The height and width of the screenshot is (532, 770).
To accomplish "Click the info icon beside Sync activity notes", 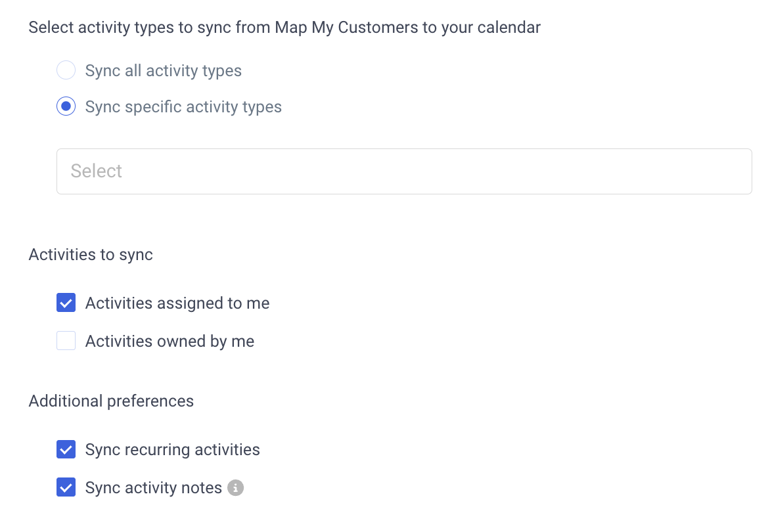I will click(x=235, y=488).
